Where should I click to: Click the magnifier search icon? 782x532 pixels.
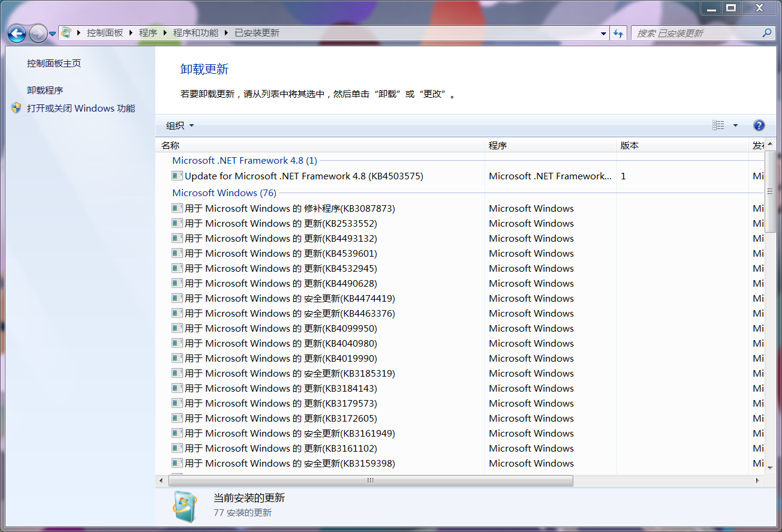tap(767, 33)
